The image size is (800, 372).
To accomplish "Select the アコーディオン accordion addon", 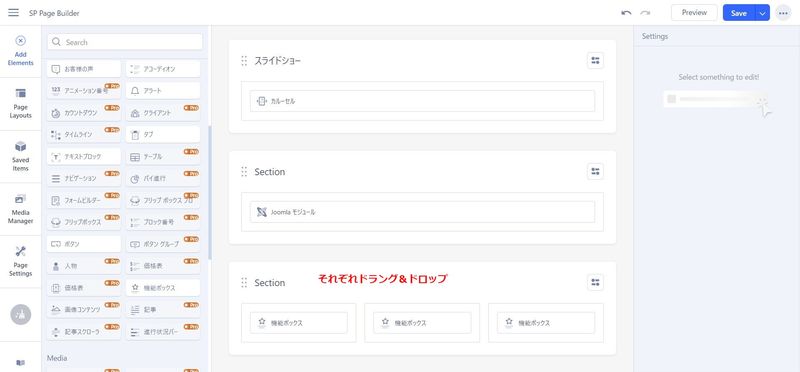I will [x=163, y=68].
